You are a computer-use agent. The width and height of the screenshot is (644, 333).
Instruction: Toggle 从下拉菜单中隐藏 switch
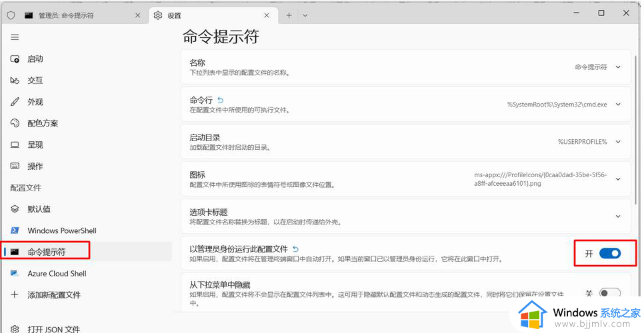point(610,293)
